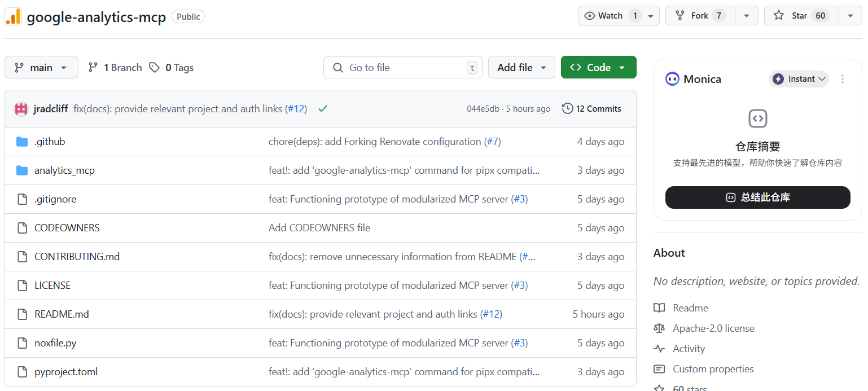This screenshot has width=868, height=391.
Task: Open the .github folder
Action: point(50,142)
